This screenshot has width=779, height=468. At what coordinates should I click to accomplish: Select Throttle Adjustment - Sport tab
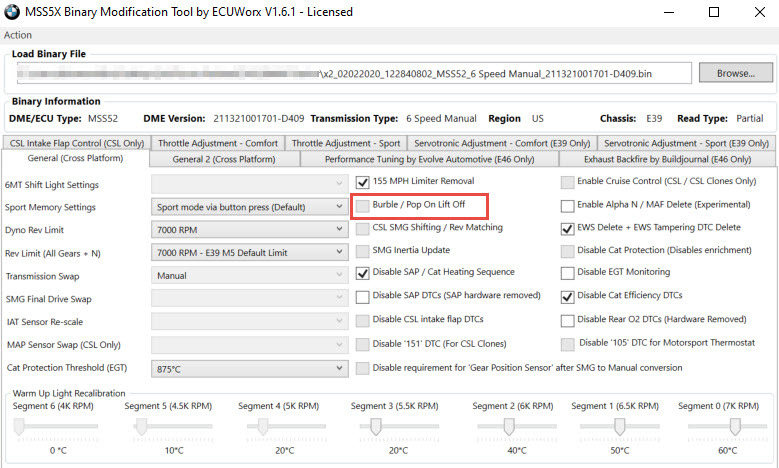click(348, 143)
